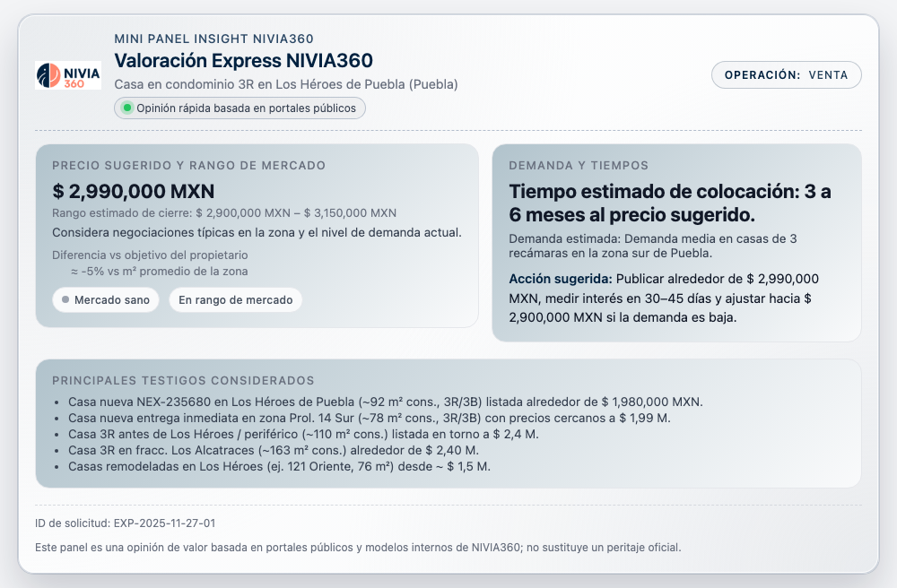Screen dimensions: 897x588
Task: Toggle the En rango de mercado badge
Action: coord(235,299)
